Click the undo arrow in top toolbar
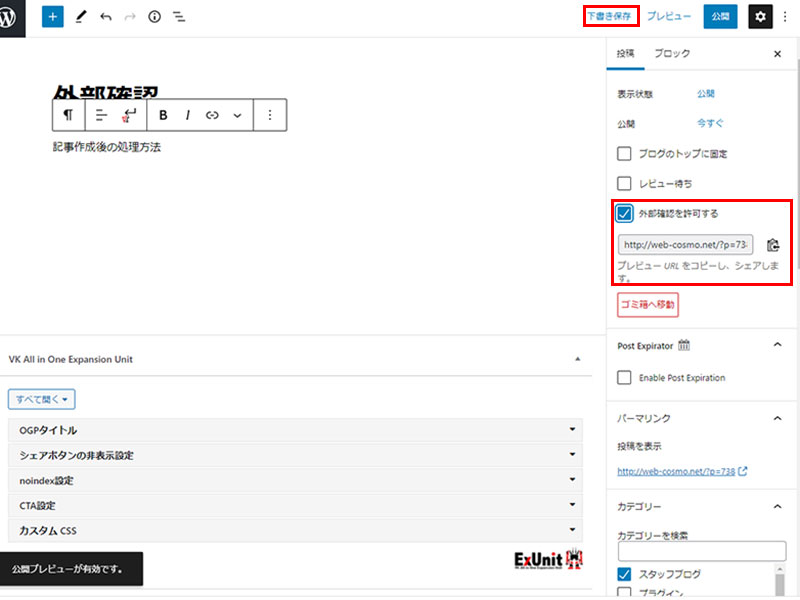Screen dimensions: 800x600 pos(106,17)
